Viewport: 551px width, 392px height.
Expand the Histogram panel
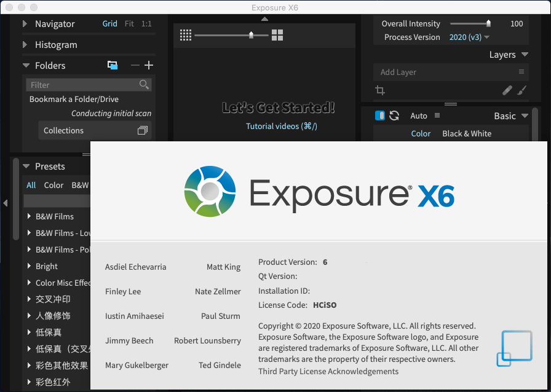[x=25, y=45]
